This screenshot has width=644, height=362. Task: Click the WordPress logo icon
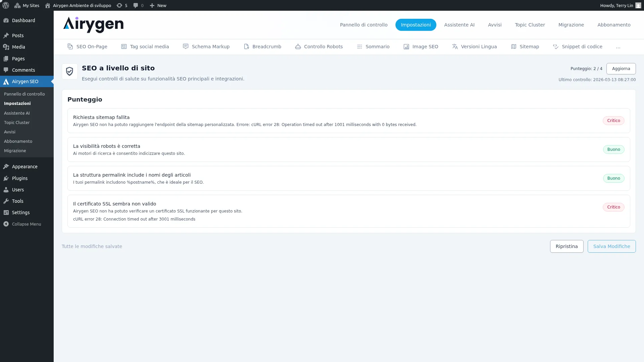(6, 5)
